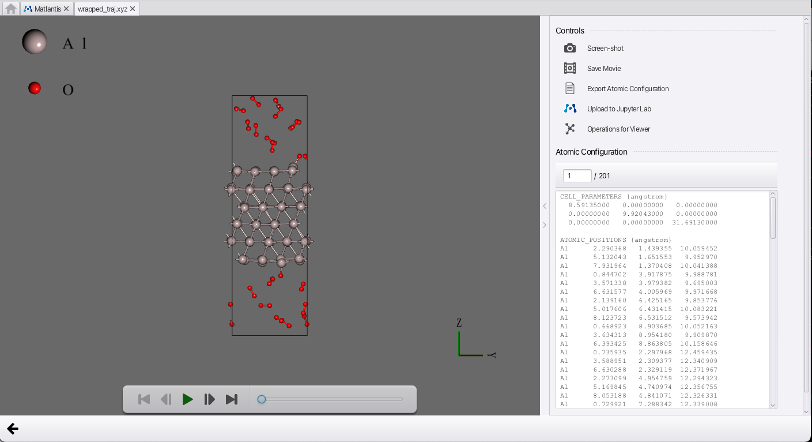Go to the home tab icon

(x=10, y=8)
